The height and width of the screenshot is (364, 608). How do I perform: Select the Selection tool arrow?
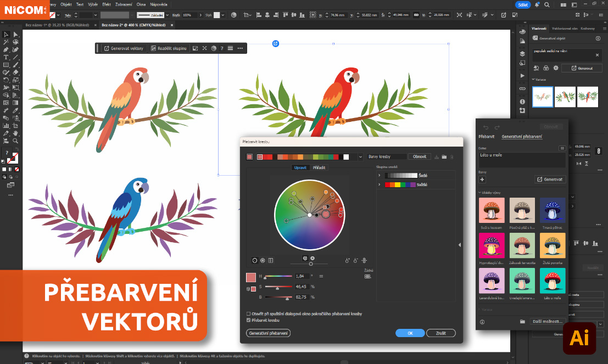point(6,35)
